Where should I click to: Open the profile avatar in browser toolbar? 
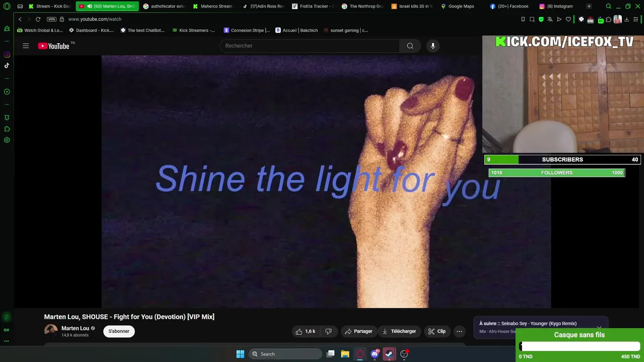(617, 19)
